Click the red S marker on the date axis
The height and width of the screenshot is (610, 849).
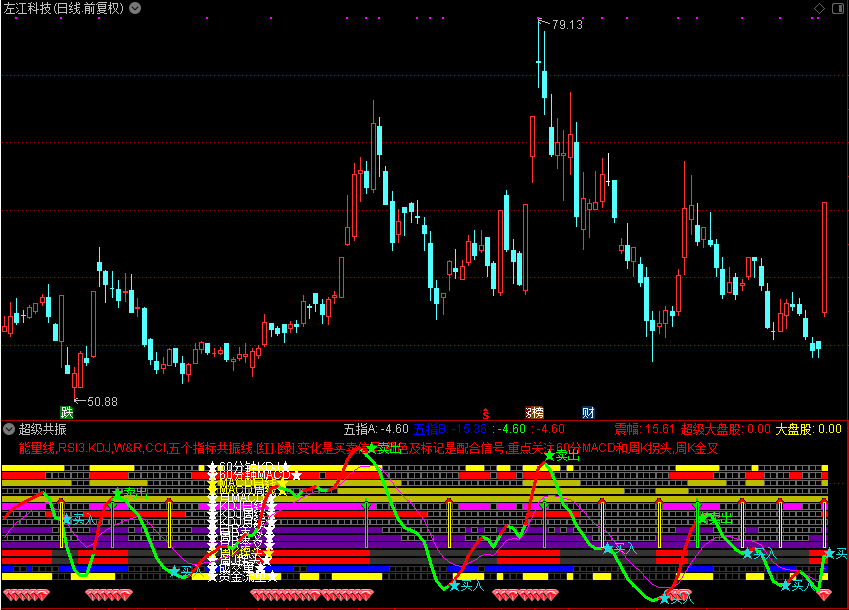pyautogui.click(x=486, y=414)
